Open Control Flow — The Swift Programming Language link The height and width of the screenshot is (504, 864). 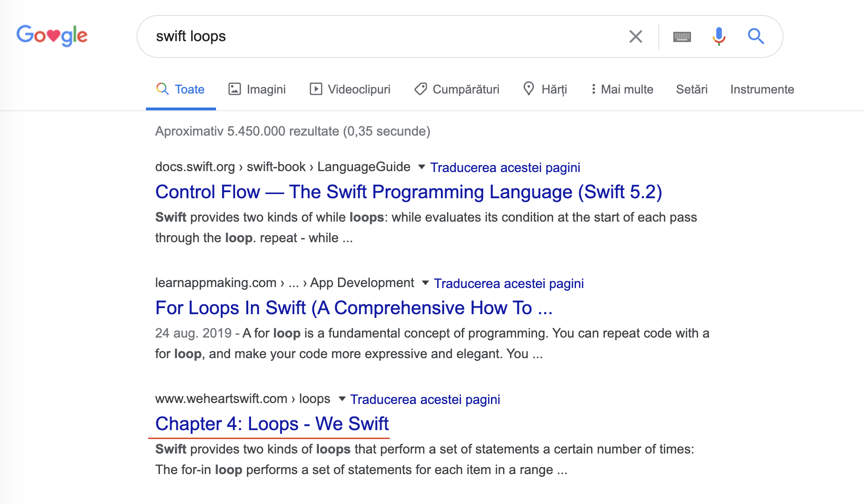409,192
